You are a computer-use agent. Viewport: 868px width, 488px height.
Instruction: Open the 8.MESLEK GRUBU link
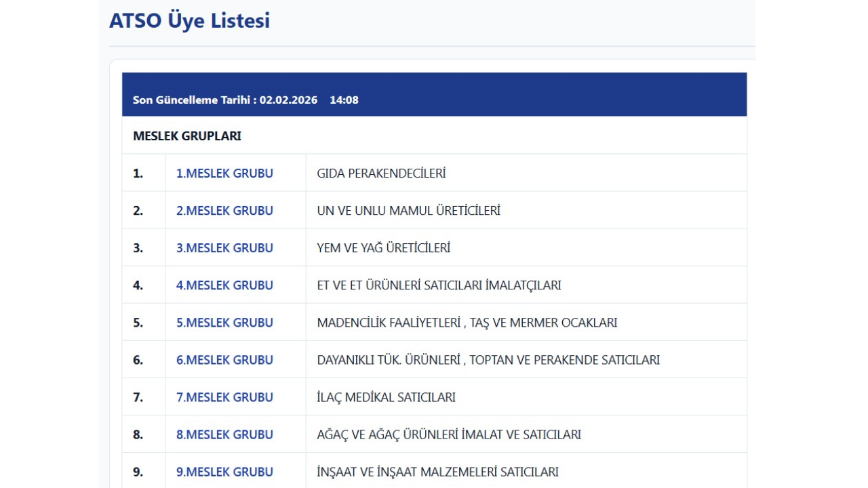tap(224, 434)
